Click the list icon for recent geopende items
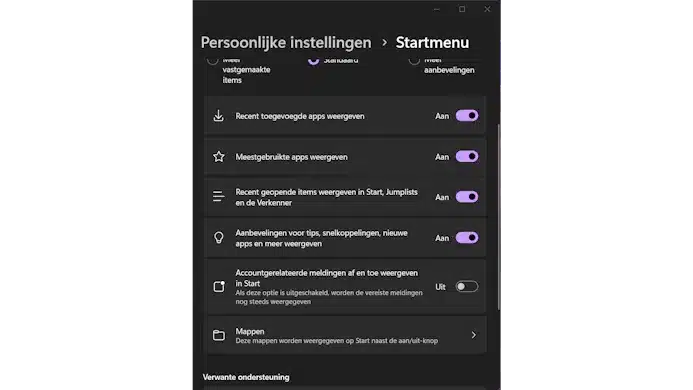This screenshot has height=390, width=693. point(218,197)
